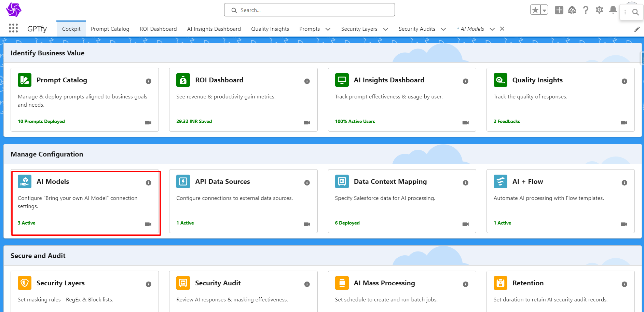Open the API Data Sources card title
This screenshot has height=312, width=644.
[x=222, y=181]
